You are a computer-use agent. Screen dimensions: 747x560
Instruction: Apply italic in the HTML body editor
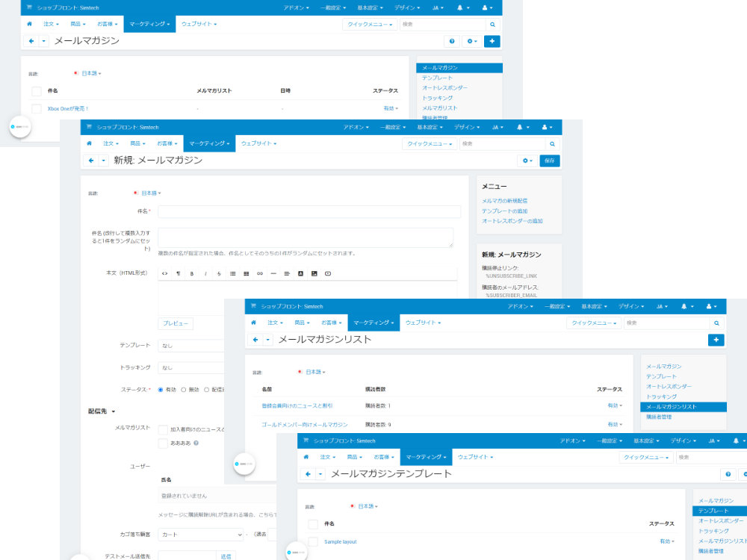pos(205,274)
